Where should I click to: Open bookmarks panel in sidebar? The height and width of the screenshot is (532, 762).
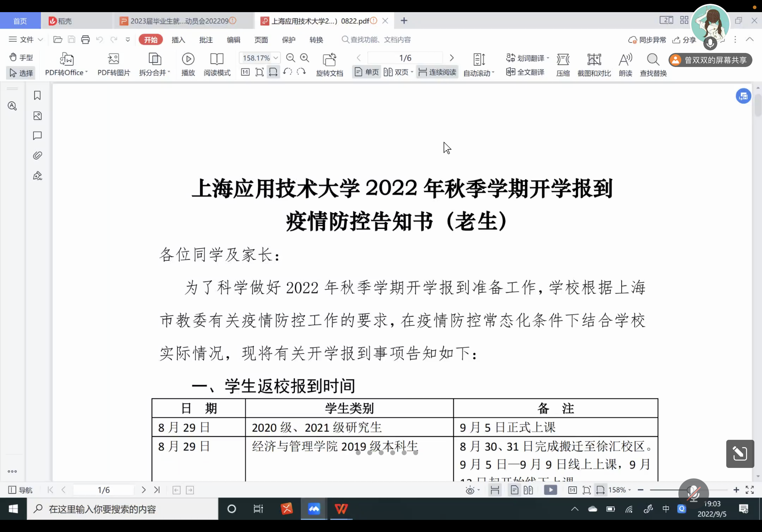pyautogui.click(x=37, y=95)
